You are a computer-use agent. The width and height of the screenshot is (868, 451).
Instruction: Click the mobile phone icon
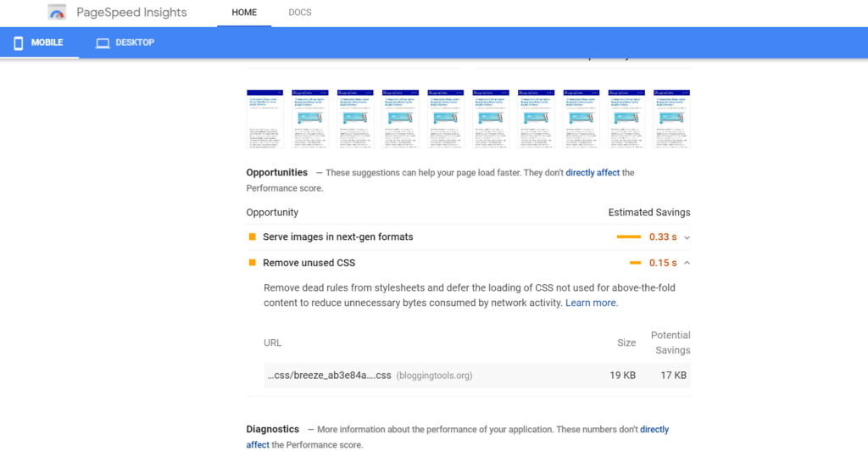(19, 42)
